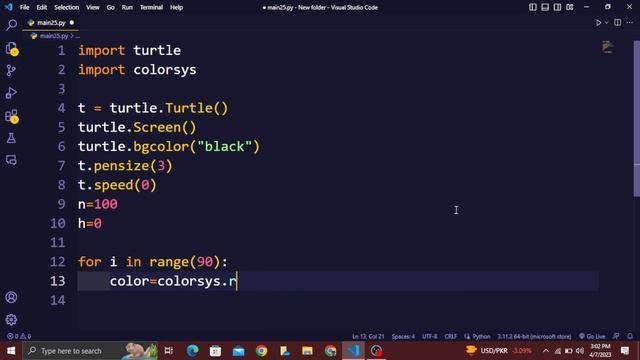Click line number 13 in gutter
This screenshot has width=640, height=360.
58,281
